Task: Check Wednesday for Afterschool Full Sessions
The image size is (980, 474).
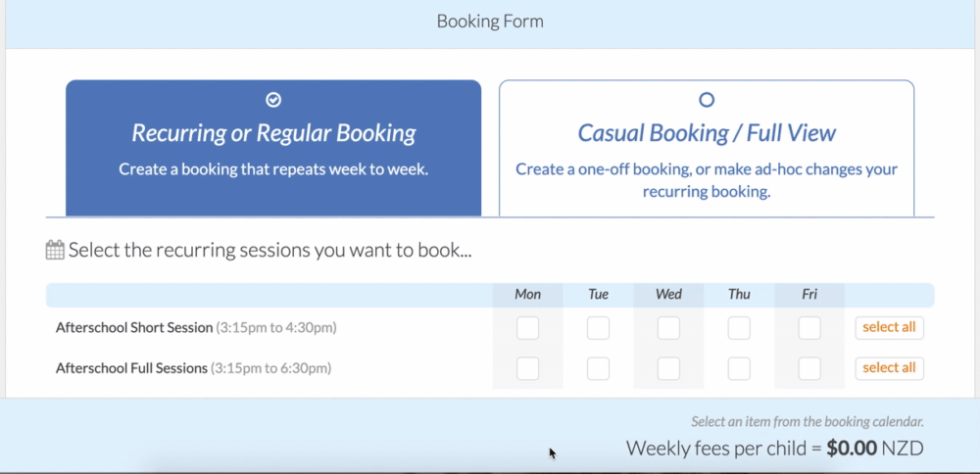Action: click(668, 368)
